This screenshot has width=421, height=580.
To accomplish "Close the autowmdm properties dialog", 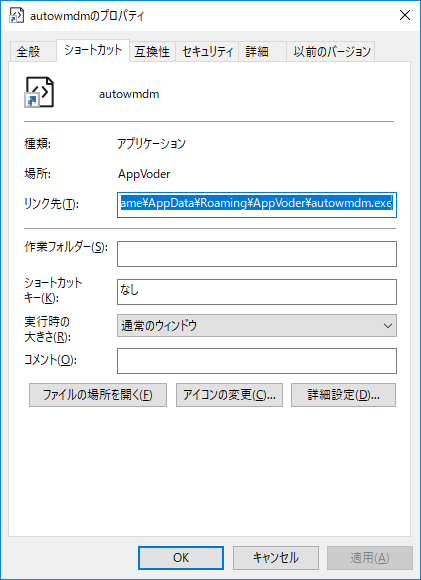I will click(x=405, y=16).
